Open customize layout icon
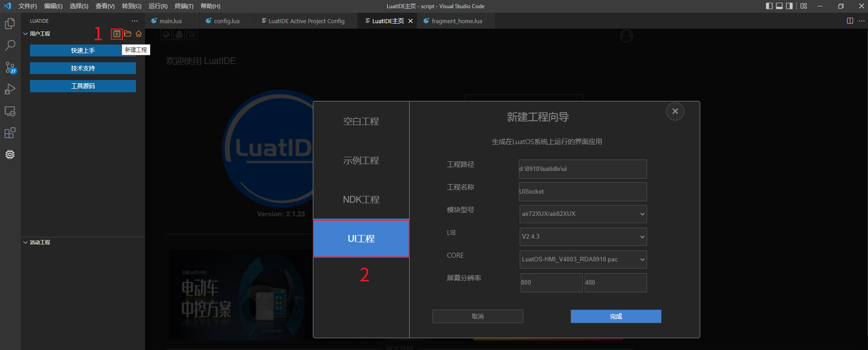 point(803,6)
